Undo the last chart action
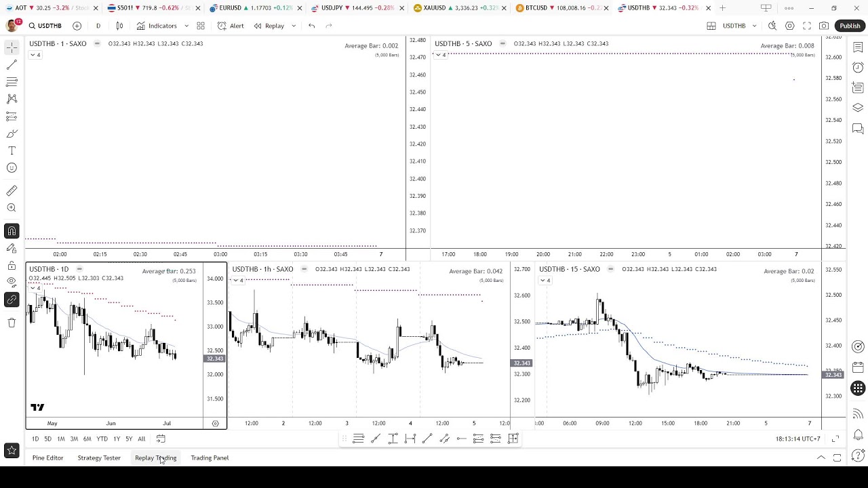This screenshot has height=488, width=868. pyautogui.click(x=311, y=26)
